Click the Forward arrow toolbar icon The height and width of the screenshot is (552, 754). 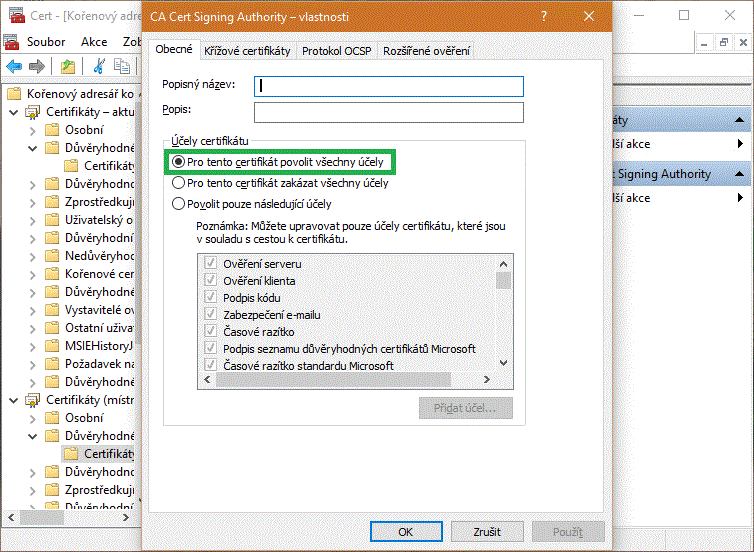tap(37, 66)
